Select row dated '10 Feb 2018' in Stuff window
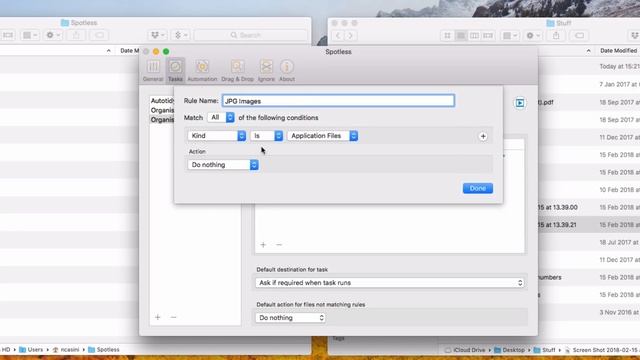The height and width of the screenshot is (360, 640). (588, 189)
